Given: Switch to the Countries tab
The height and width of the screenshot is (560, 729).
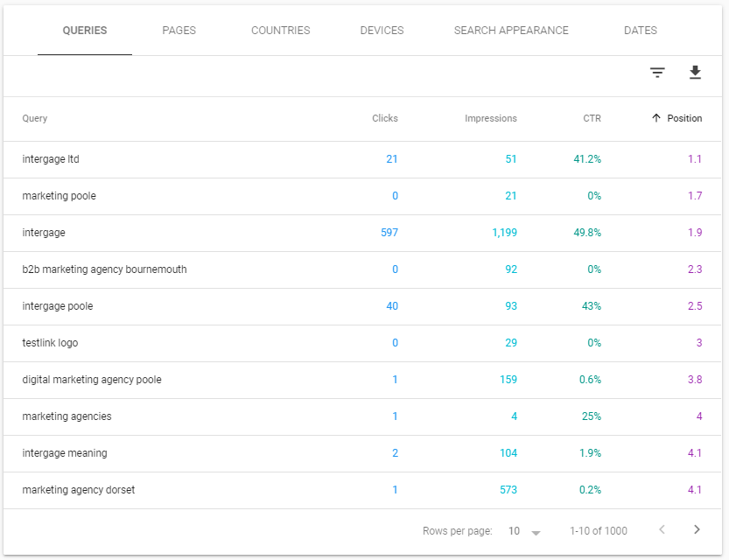Looking at the screenshot, I should pyautogui.click(x=280, y=31).
